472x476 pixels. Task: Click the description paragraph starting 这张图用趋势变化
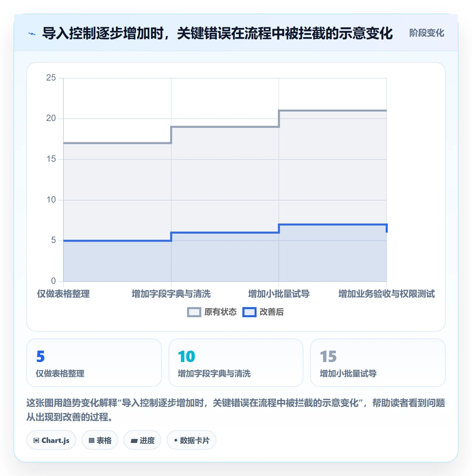click(236, 410)
